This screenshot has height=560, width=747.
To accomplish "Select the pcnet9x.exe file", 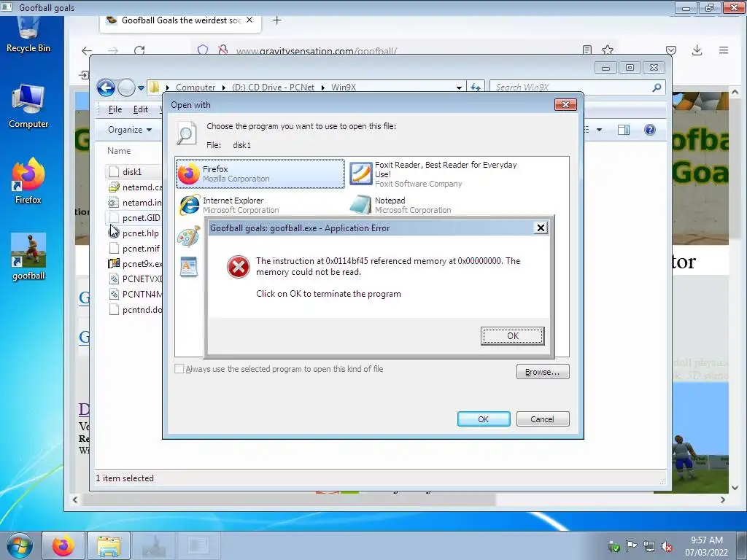I will [x=135, y=263].
